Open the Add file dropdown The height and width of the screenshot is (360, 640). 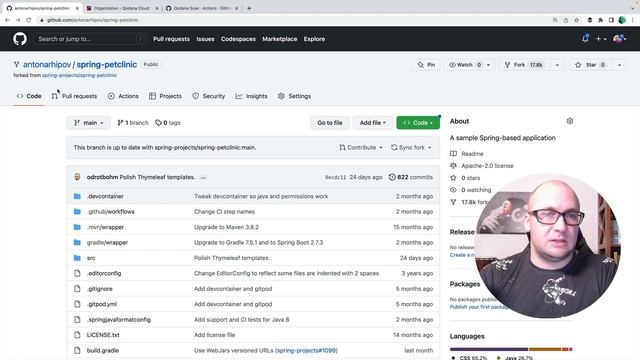[x=372, y=122]
